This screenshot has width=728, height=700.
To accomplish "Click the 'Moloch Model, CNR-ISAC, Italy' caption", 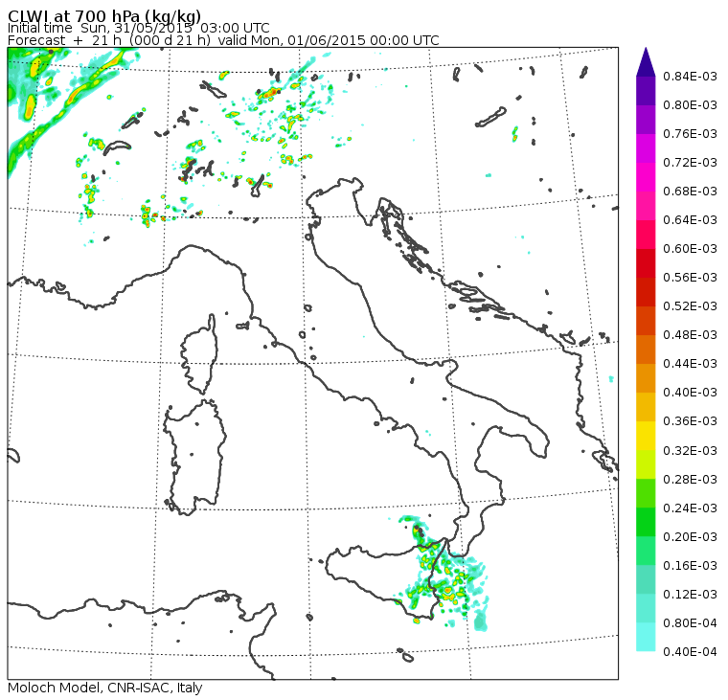I will [105, 688].
